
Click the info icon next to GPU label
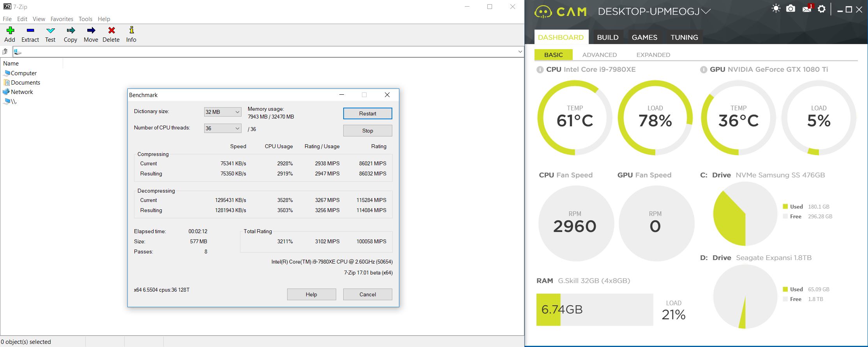pyautogui.click(x=704, y=70)
